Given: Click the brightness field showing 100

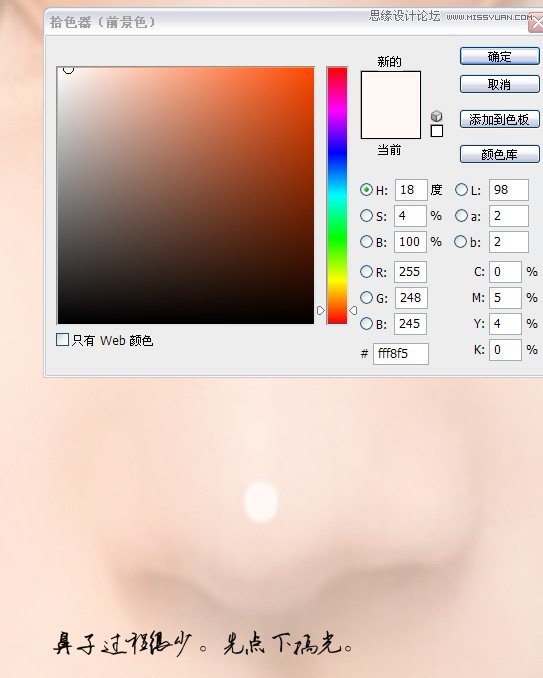Looking at the screenshot, I should point(410,242).
